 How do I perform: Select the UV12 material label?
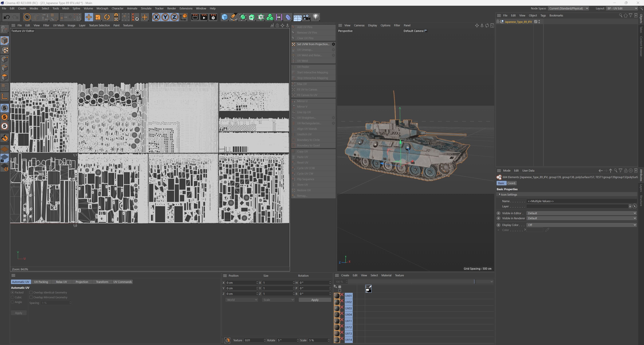348,327
